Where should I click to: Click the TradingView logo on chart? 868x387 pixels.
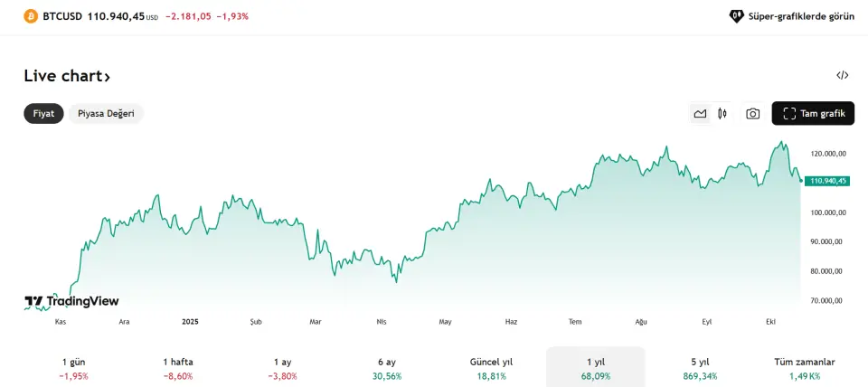[71, 301]
